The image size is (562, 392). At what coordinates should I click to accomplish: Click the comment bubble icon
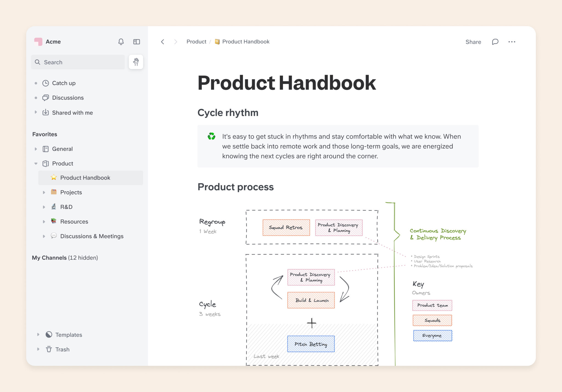pyautogui.click(x=495, y=41)
